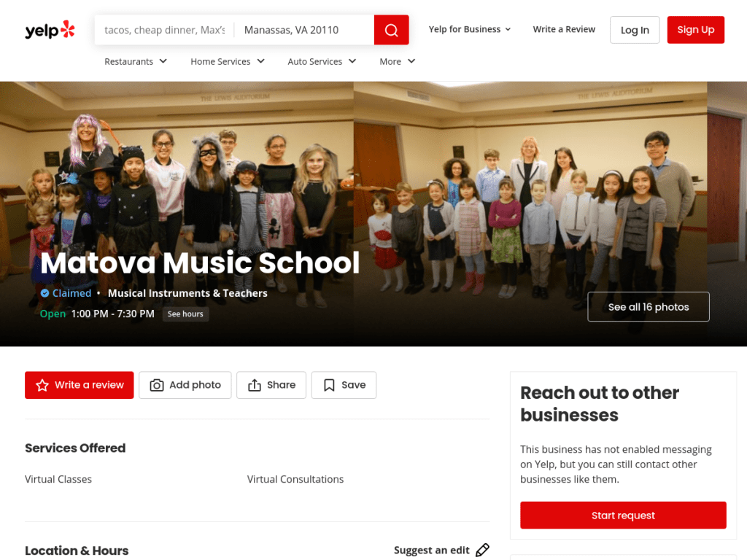Click the Start request button

click(623, 516)
